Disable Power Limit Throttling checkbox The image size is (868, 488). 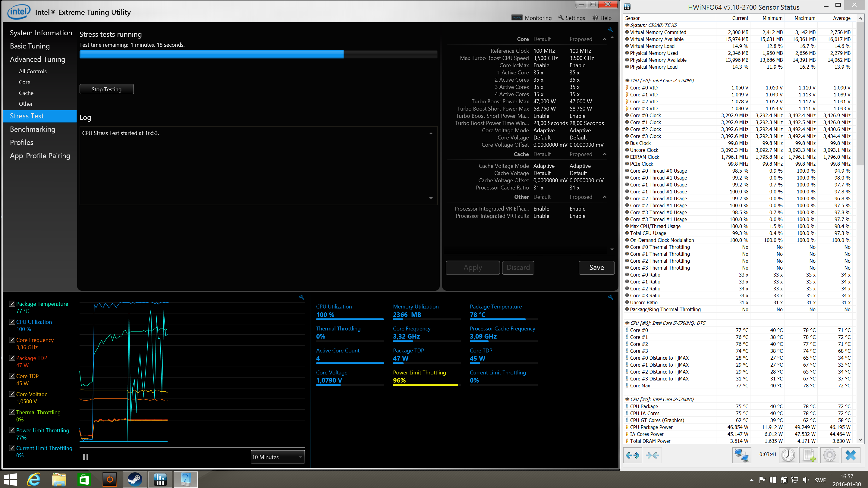[12, 430]
